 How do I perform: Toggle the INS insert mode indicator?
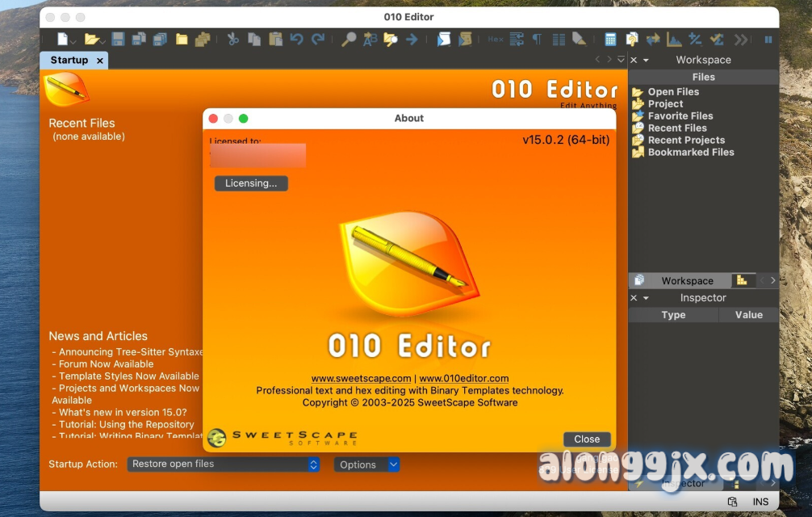pos(760,502)
